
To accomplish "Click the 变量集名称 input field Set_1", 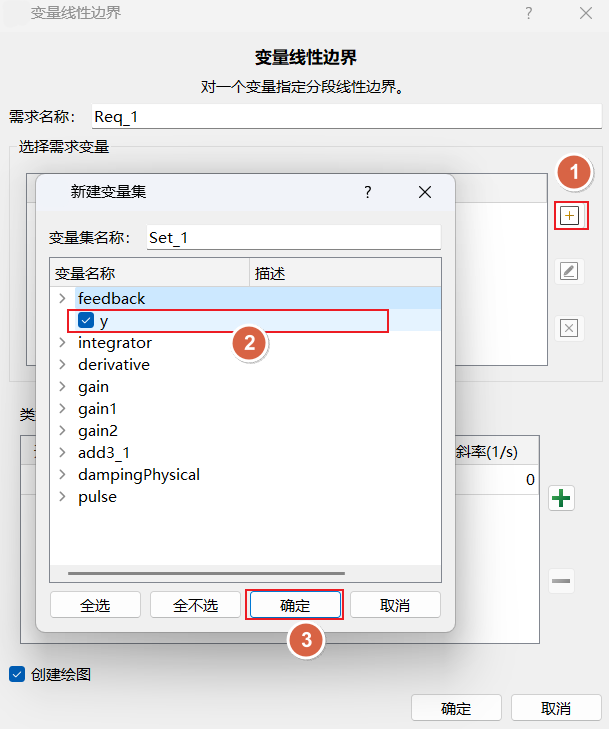I will click(292, 237).
